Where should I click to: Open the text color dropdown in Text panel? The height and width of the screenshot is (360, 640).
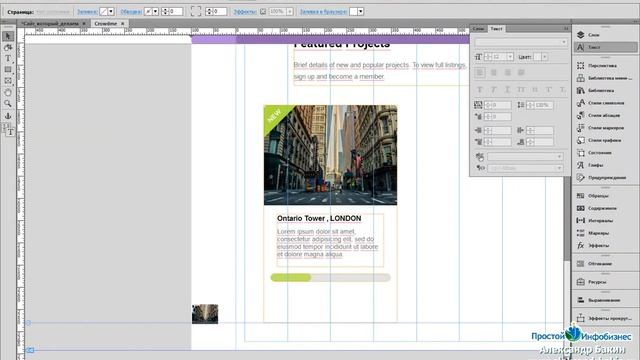click(544, 57)
